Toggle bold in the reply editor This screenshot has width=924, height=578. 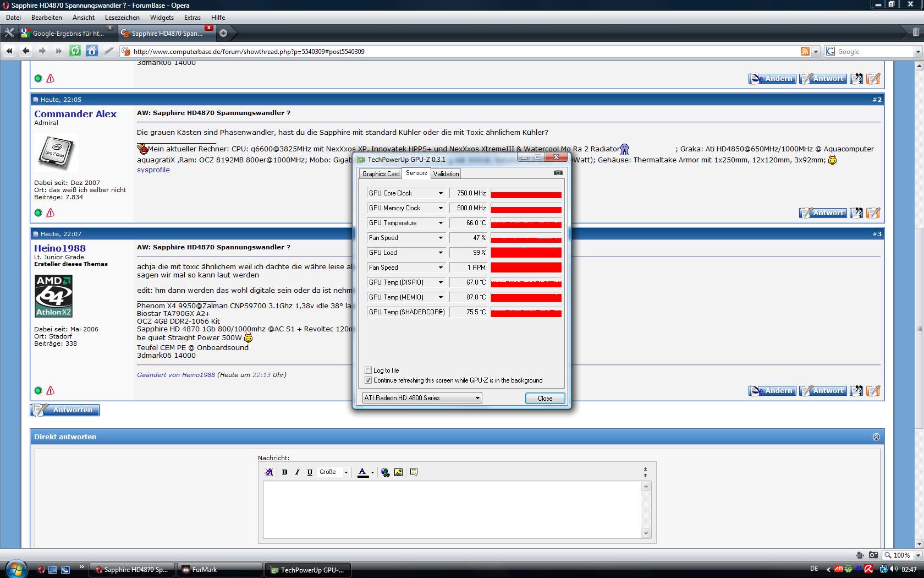coord(284,472)
